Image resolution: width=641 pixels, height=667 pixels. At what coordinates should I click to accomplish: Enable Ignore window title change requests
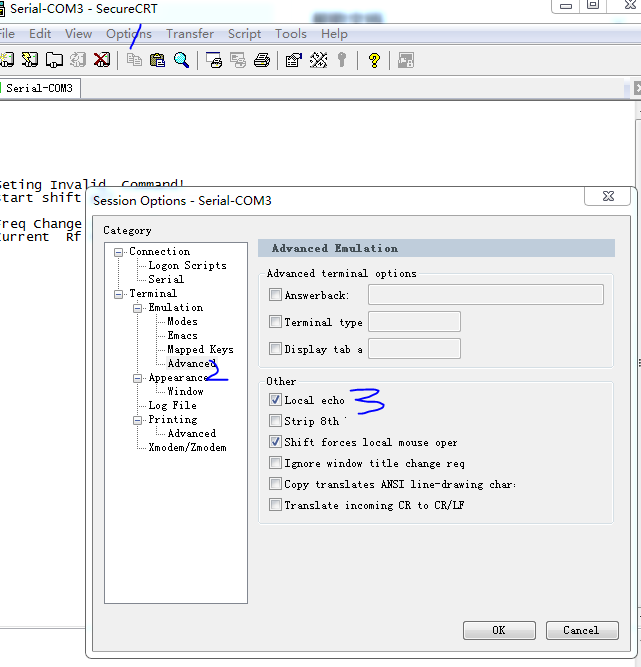pyautogui.click(x=275, y=462)
